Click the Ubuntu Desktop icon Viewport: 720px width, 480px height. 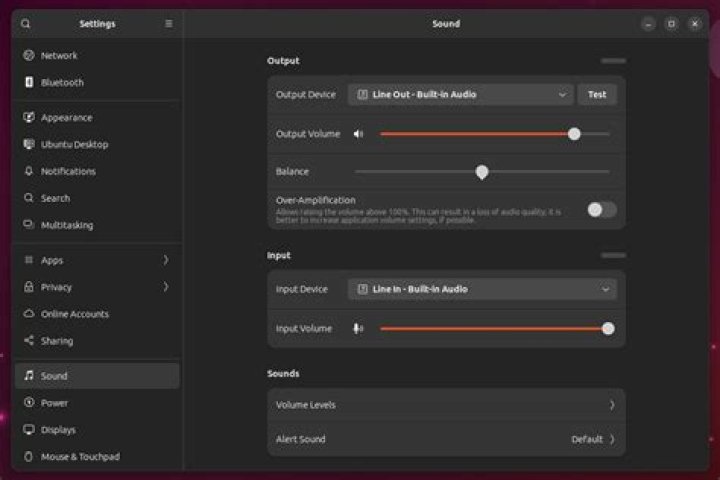(29, 144)
